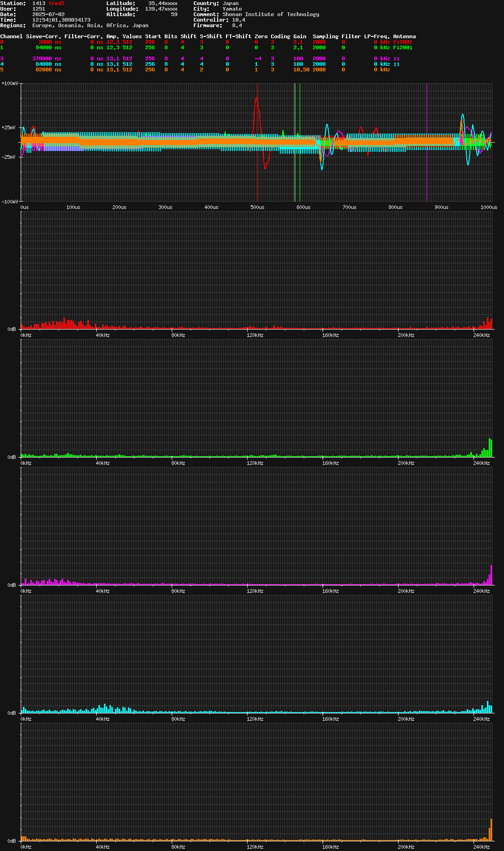Click the comment Shonan Institute of Technology
Screen dimensions: 504x851
[271, 14]
